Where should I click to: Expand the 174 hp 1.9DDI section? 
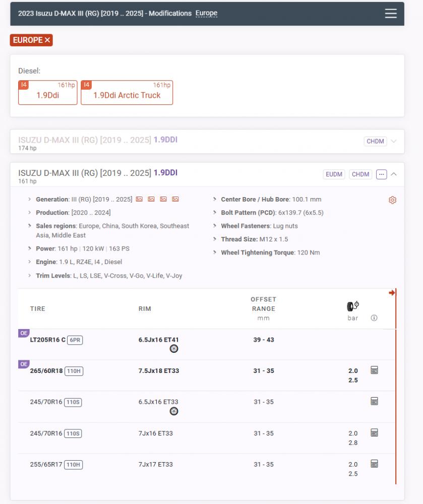click(x=394, y=142)
